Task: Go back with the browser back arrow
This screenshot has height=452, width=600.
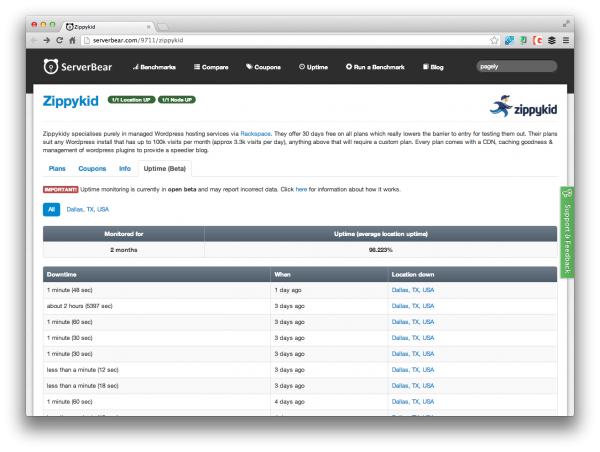Action: [x=34, y=40]
